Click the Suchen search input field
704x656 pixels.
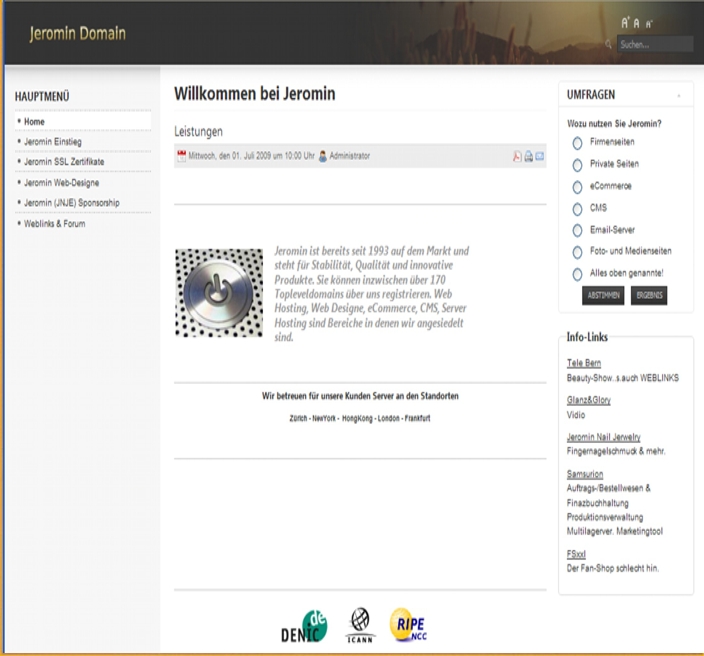click(655, 45)
